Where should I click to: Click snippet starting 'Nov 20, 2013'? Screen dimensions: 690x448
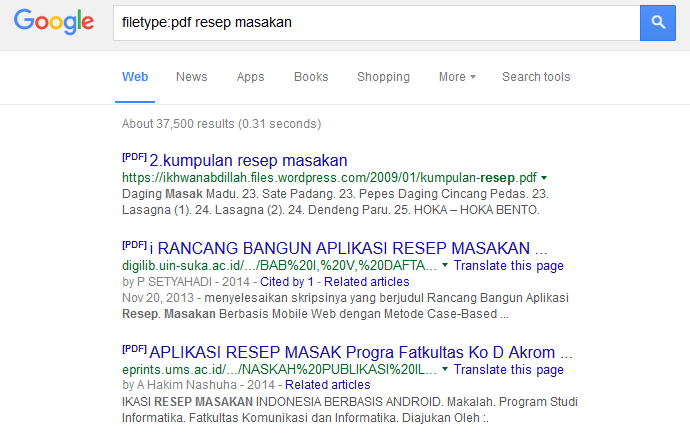pyautogui.click(x=345, y=306)
